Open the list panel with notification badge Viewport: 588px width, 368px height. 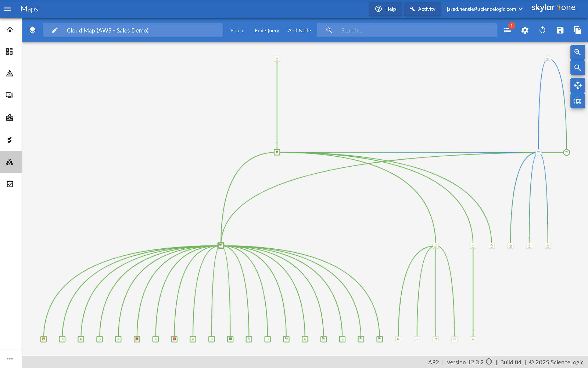point(507,30)
